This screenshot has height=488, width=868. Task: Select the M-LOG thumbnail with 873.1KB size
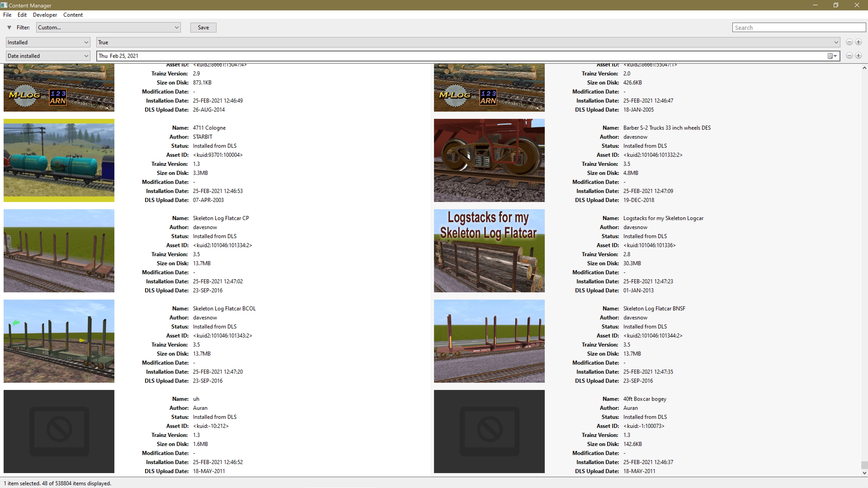[x=59, y=88]
